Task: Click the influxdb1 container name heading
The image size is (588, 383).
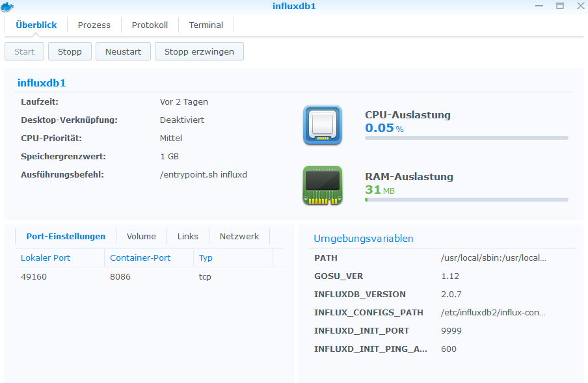Action: (x=42, y=83)
